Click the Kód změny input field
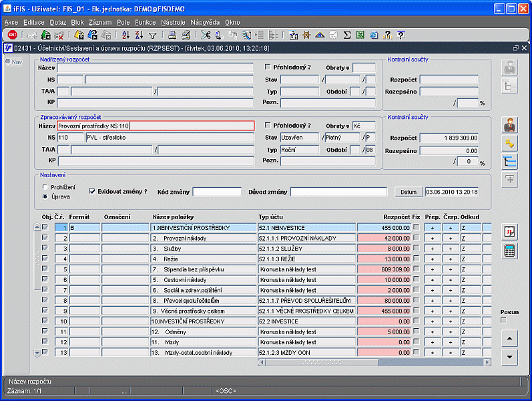This screenshot has width=532, height=401. (x=217, y=192)
